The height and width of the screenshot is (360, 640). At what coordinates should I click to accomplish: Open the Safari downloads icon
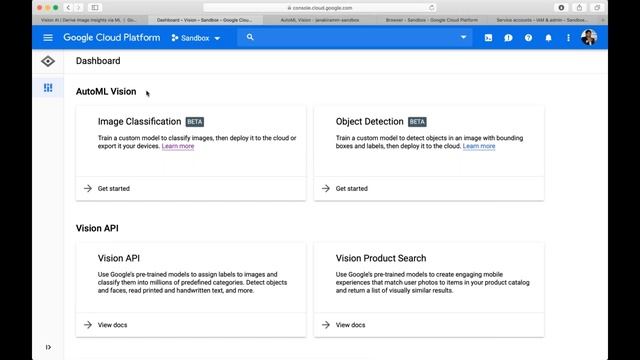tap(561, 8)
